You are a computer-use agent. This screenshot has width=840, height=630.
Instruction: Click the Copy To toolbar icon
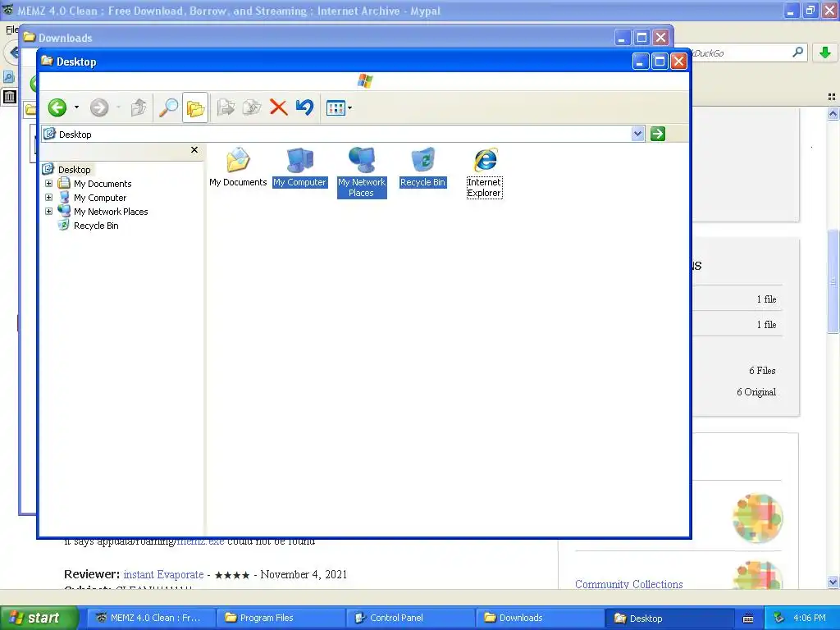coord(252,107)
